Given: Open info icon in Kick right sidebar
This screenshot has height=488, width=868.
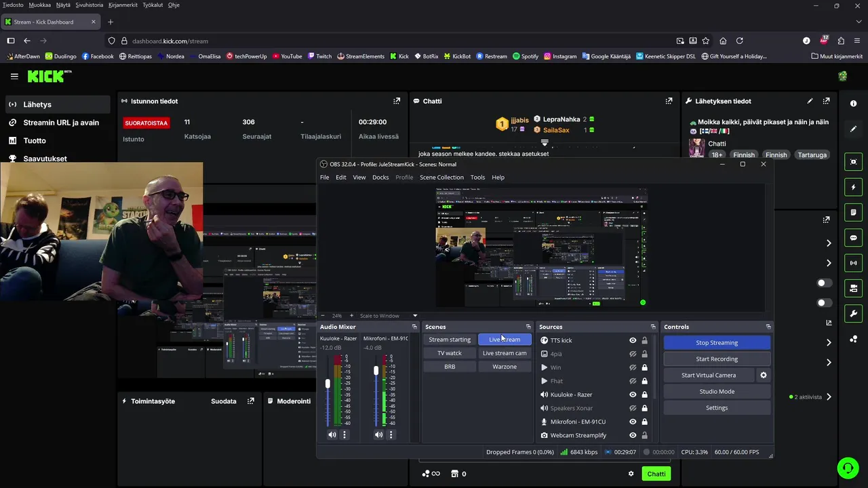Looking at the screenshot, I should (853, 104).
